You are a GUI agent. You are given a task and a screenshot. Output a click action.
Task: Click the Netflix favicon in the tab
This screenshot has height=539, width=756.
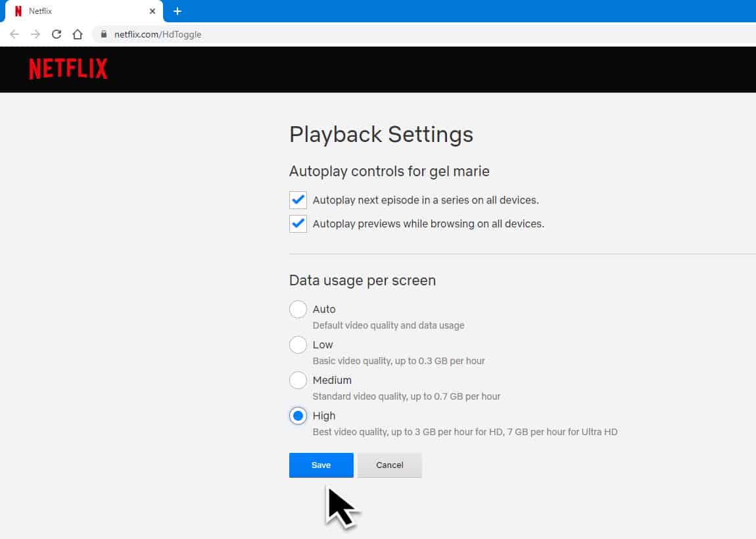pos(18,11)
